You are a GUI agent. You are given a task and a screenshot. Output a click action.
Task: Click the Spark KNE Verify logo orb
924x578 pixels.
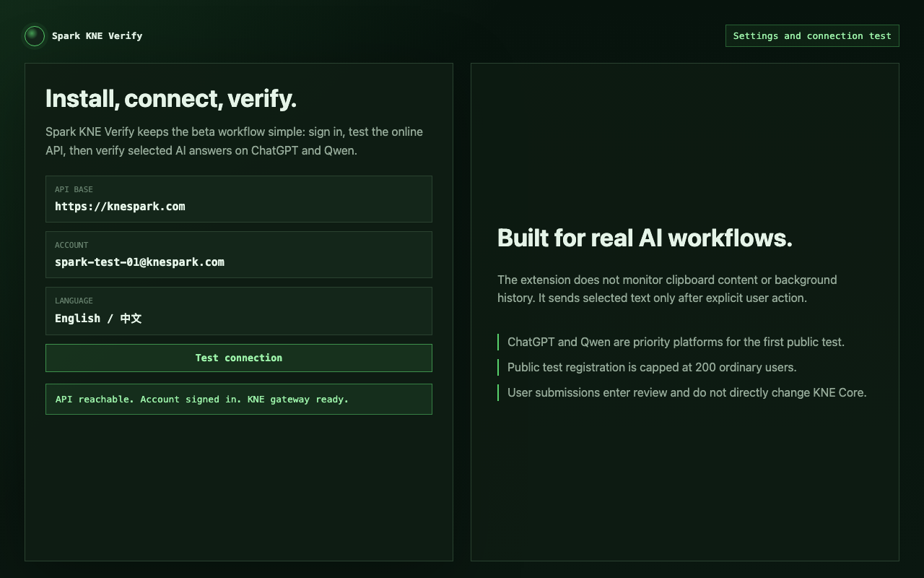tap(35, 36)
